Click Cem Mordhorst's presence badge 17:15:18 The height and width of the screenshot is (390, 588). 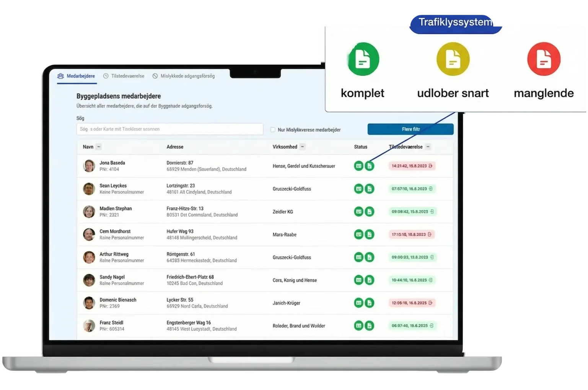[x=412, y=234]
